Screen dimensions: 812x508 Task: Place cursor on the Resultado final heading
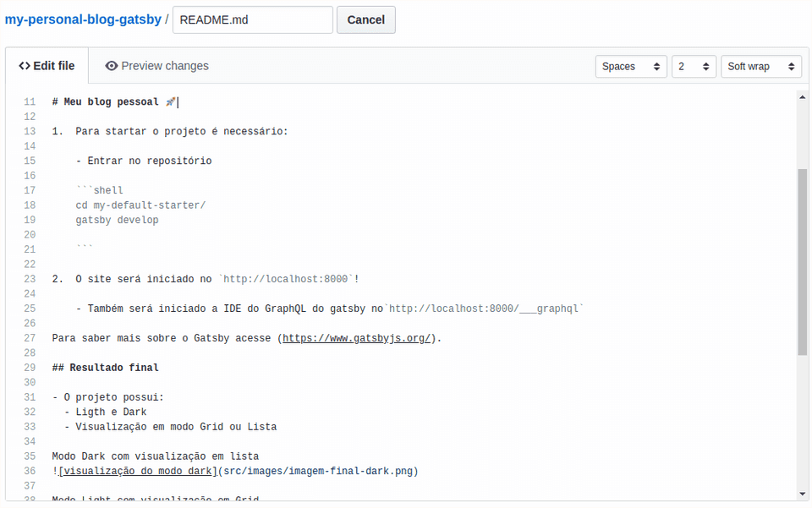[105, 367]
